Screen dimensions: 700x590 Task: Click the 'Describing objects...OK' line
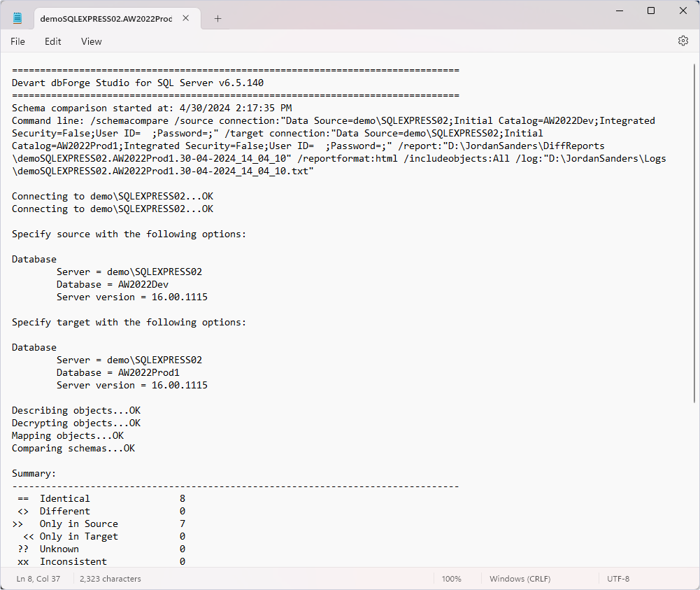(76, 410)
